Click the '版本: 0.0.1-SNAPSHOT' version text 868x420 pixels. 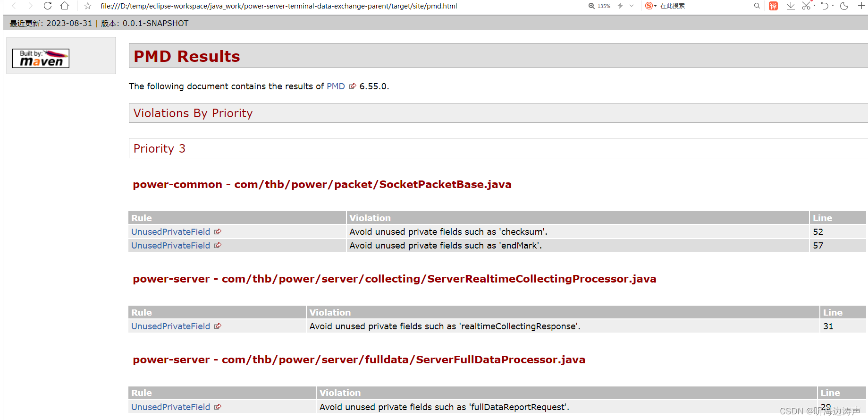[x=144, y=23]
